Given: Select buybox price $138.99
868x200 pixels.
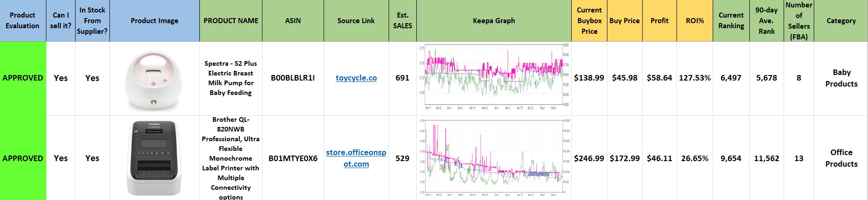Looking at the screenshot, I should 589,78.
